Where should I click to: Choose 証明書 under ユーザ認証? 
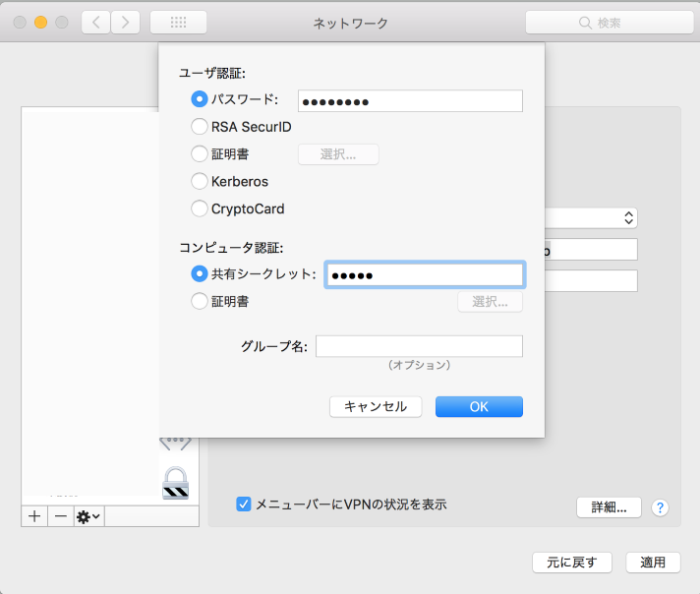pos(200,154)
